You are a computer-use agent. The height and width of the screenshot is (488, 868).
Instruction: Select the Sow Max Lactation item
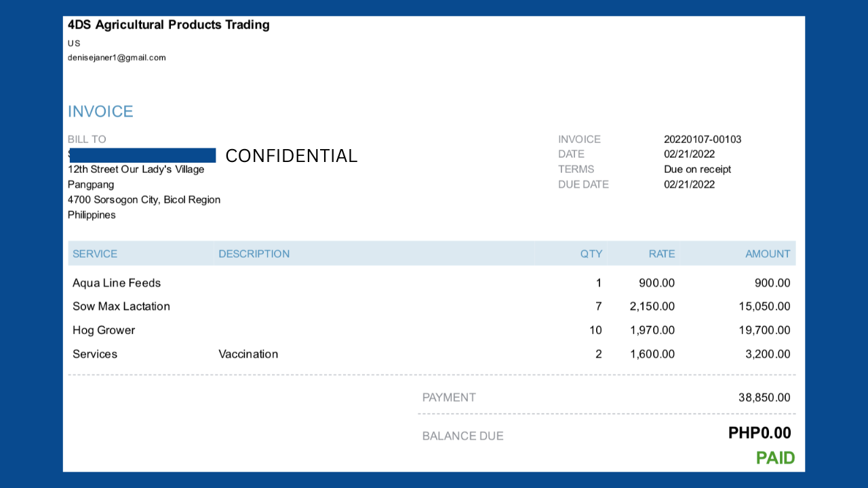pyautogui.click(x=121, y=306)
